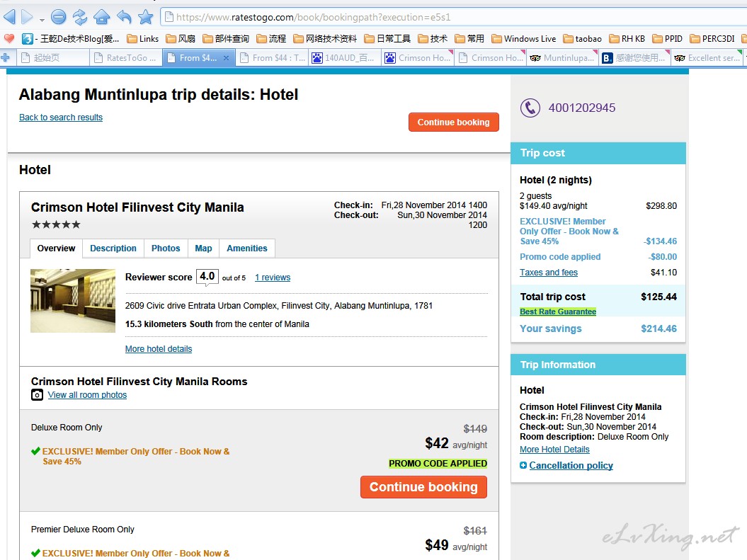747x560 pixels.
Task: Open a new tab with the plus icon
Action: click(6, 57)
